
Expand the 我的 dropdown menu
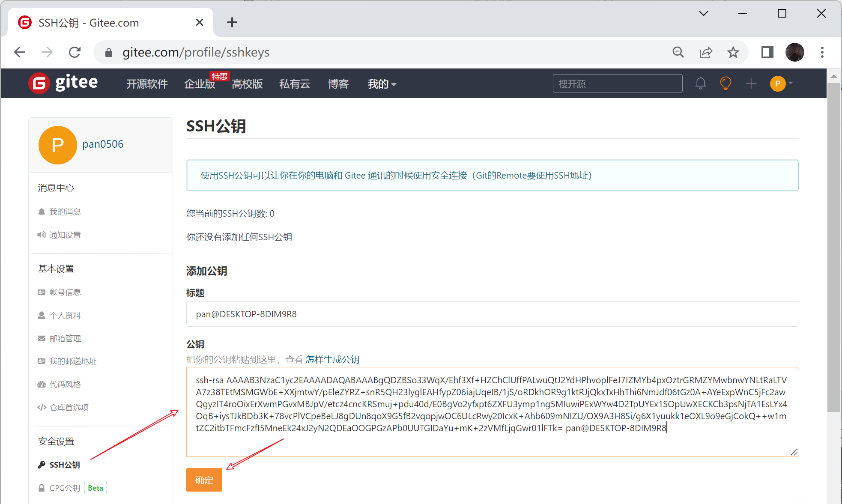coord(382,84)
